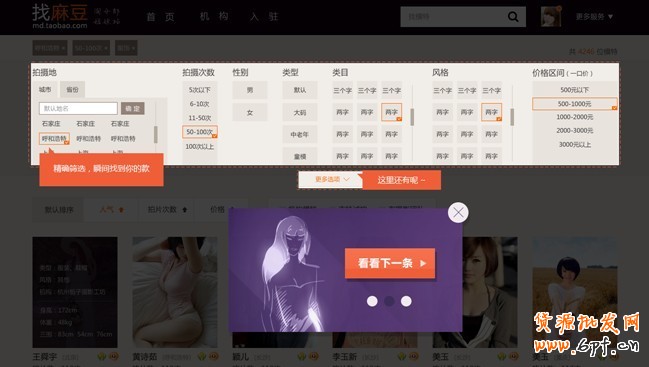Open the 机构 navigation item
Image resolution: width=649 pixels, height=367 pixels.
coord(214,17)
